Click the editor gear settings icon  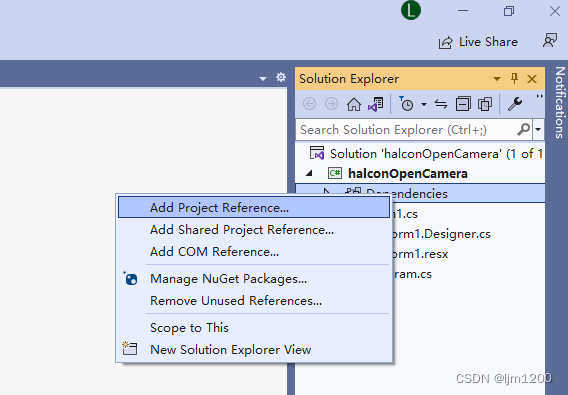281,77
